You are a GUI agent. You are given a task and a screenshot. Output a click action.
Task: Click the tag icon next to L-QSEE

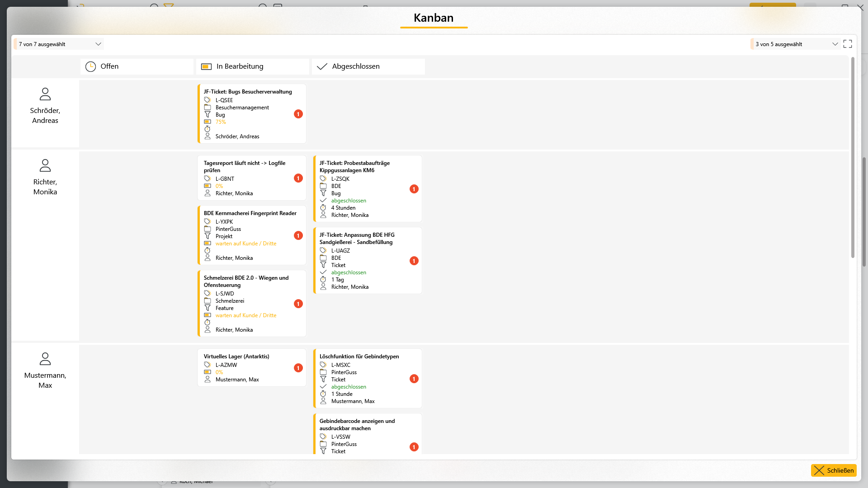click(208, 100)
